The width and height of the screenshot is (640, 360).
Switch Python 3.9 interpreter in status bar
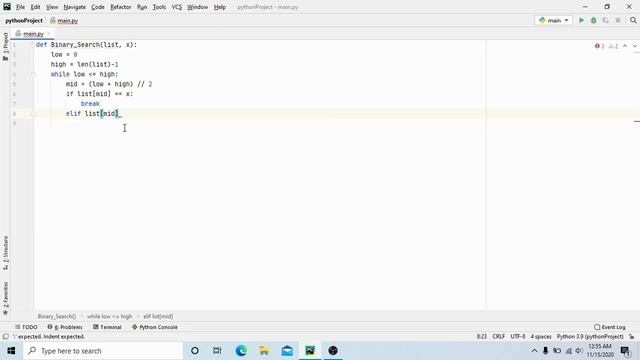pos(590,337)
